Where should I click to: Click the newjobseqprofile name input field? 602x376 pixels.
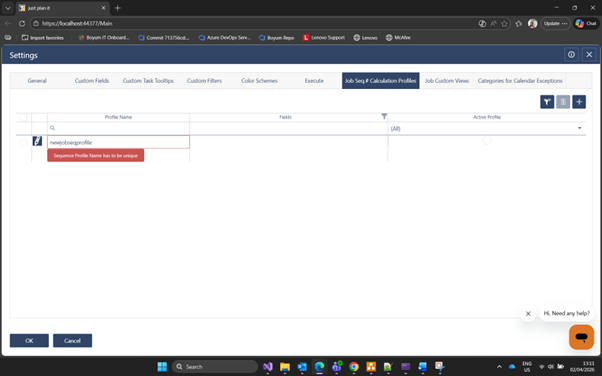coord(118,142)
